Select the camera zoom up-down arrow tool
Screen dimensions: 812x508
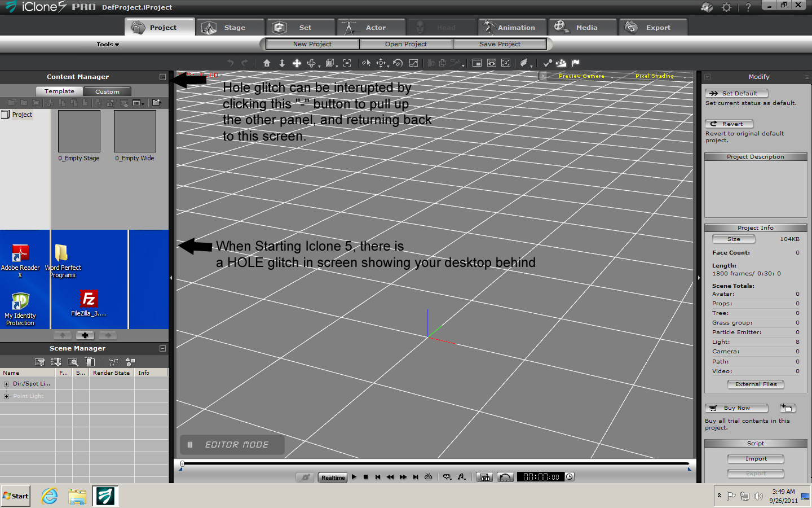(x=282, y=63)
